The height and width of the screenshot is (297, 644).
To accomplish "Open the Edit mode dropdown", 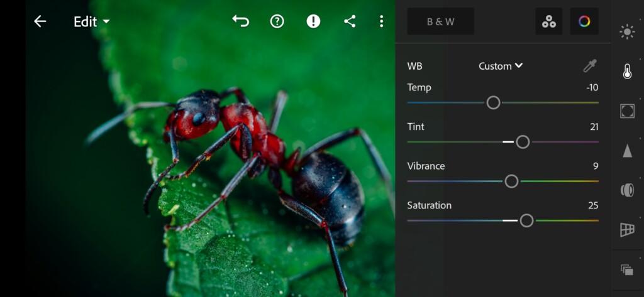I will pyautogui.click(x=92, y=22).
